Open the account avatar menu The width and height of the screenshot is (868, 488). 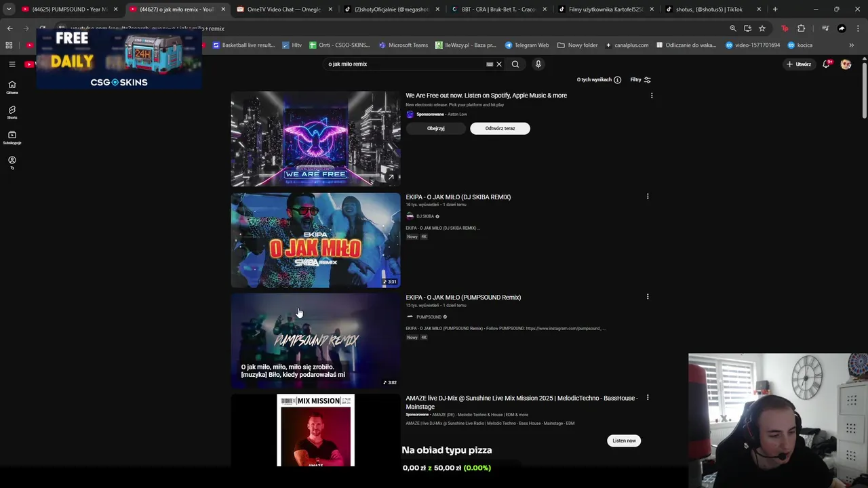tap(846, 64)
